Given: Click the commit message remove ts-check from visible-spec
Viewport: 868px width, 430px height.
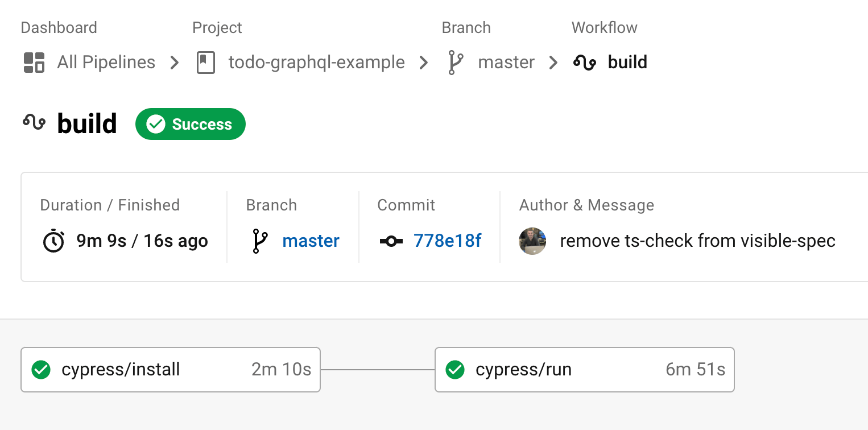Looking at the screenshot, I should pos(698,241).
